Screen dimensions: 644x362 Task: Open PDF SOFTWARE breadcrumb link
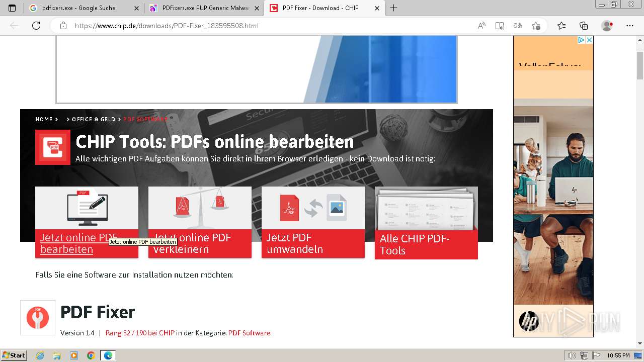[x=145, y=119]
